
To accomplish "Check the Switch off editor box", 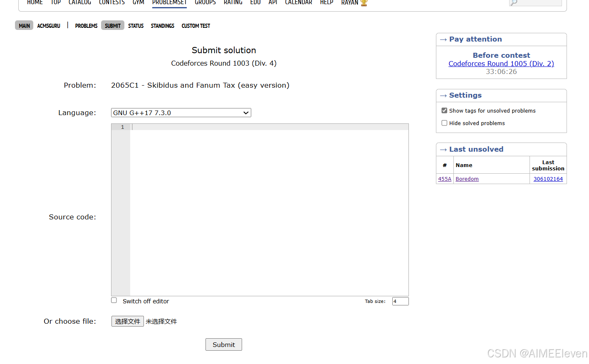I will coord(114,300).
